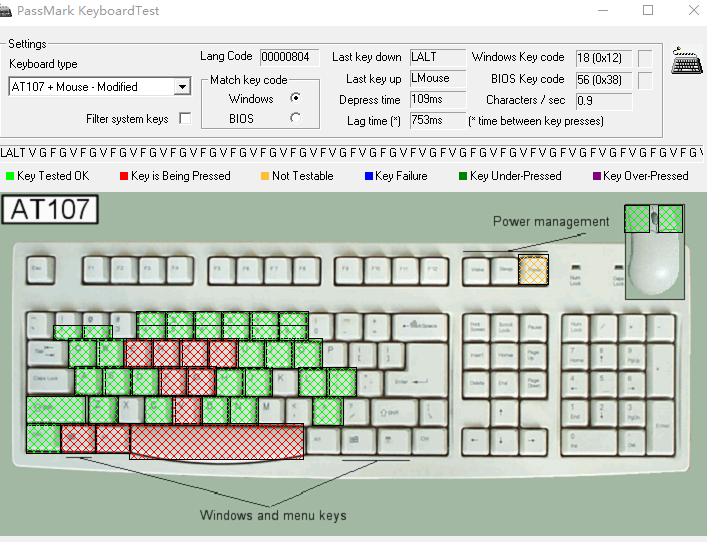Click the Esc key on the keyboard image
Screen dimensions: 707x542
(x=41, y=270)
